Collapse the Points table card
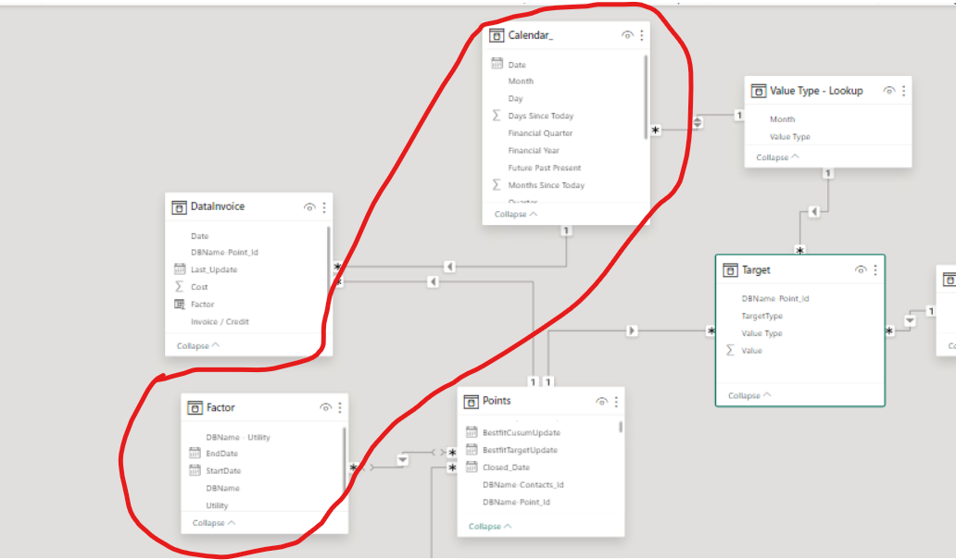The width and height of the screenshot is (956, 560). tap(490, 527)
